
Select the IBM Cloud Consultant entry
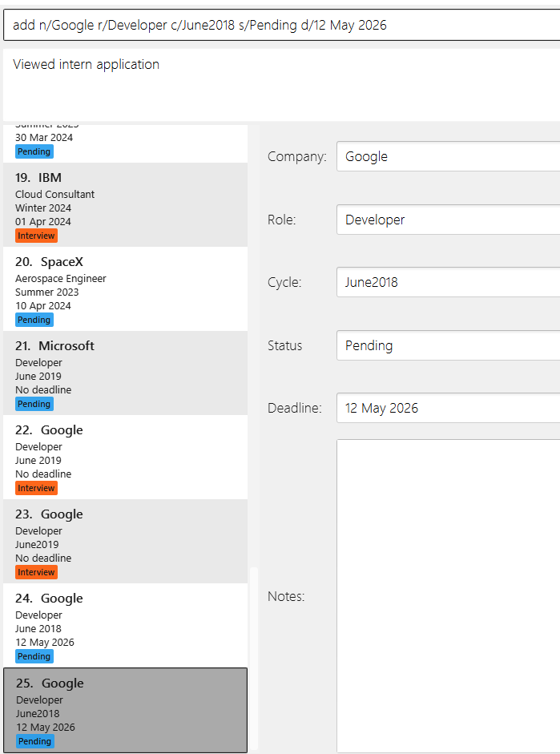pyautogui.click(x=126, y=205)
